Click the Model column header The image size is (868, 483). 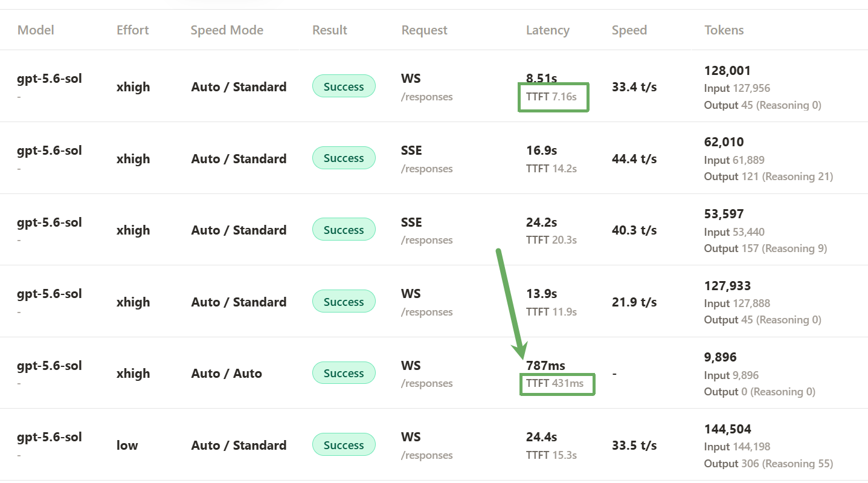(x=36, y=30)
